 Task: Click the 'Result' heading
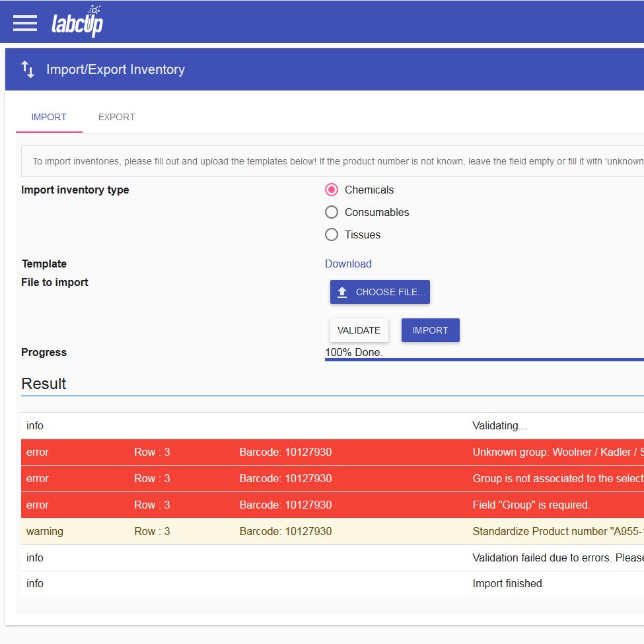tap(44, 384)
